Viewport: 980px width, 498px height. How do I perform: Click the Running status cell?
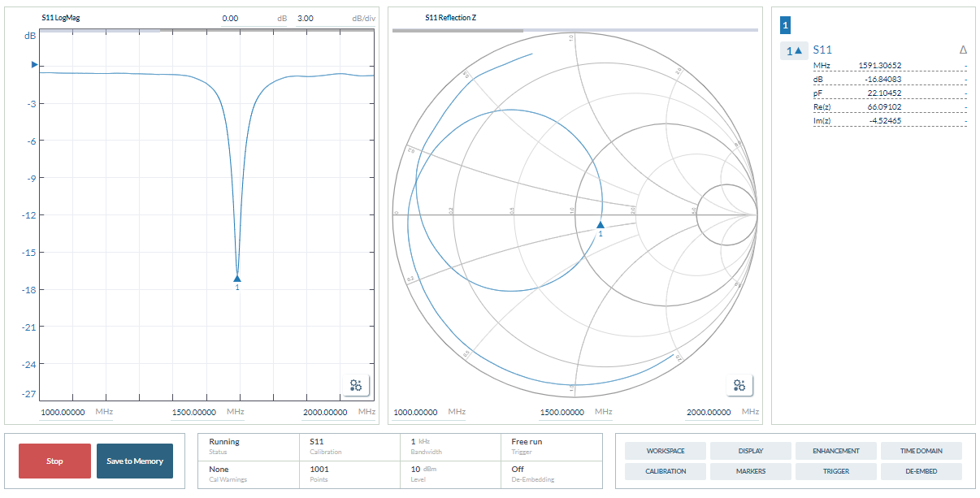pyautogui.click(x=249, y=446)
